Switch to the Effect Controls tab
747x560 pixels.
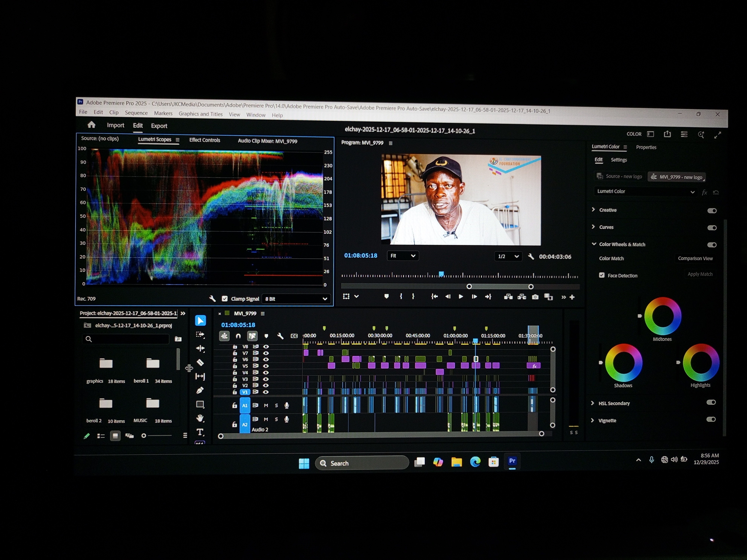[x=205, y=140]
